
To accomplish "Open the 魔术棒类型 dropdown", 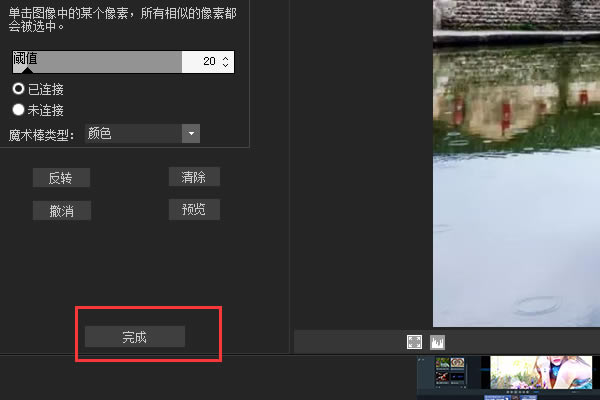I will tap(142, 134).
